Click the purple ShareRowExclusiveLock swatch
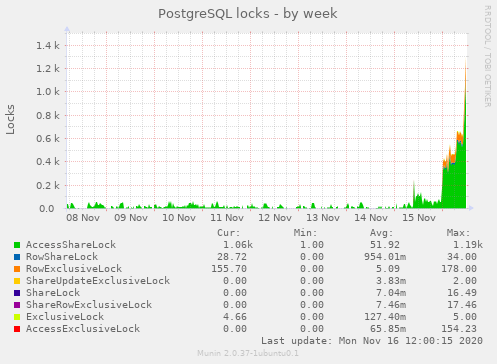497x364 pixels. click(17, 305)
